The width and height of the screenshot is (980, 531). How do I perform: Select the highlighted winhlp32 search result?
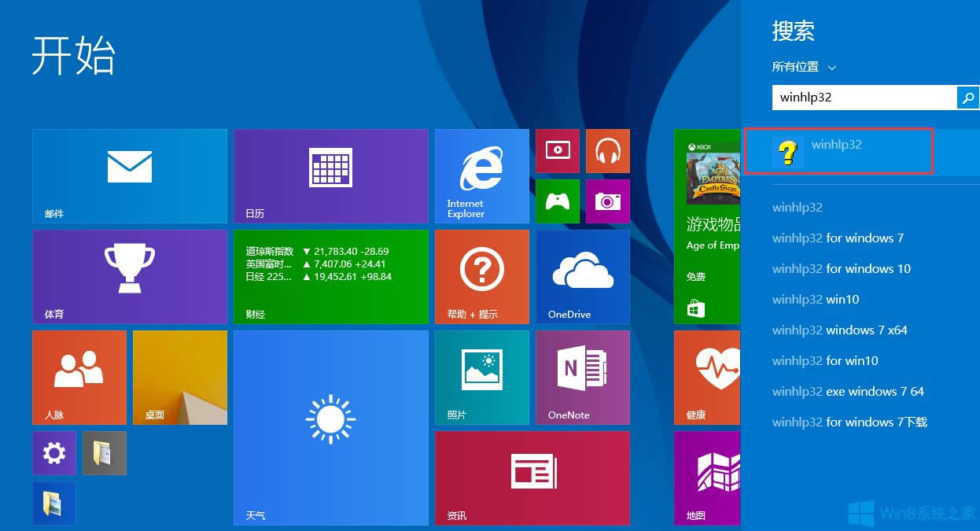click(x=838, y=151)
